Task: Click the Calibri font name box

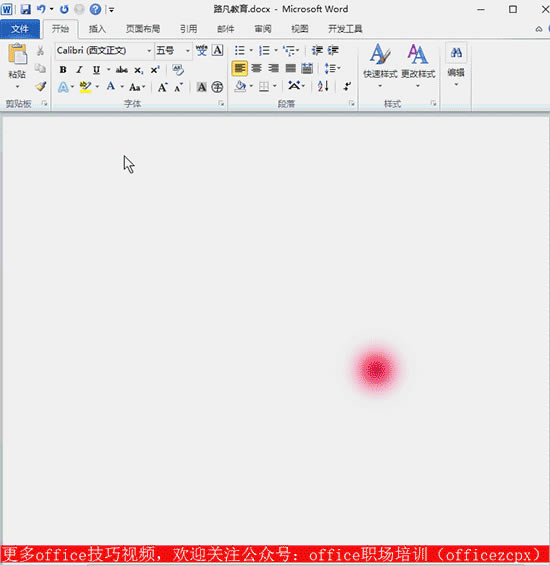Action: coord(100,51)
